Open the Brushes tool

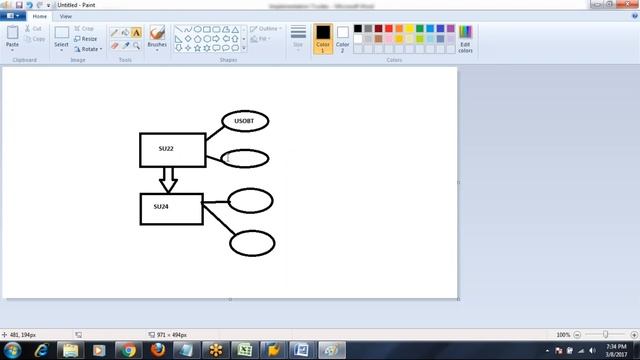point(157,33)
